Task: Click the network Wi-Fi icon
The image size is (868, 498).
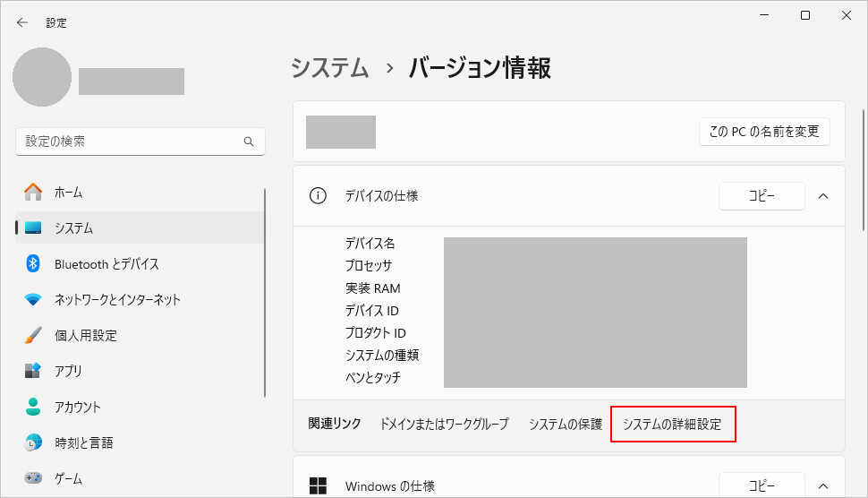Action: [x=33, y=300]
